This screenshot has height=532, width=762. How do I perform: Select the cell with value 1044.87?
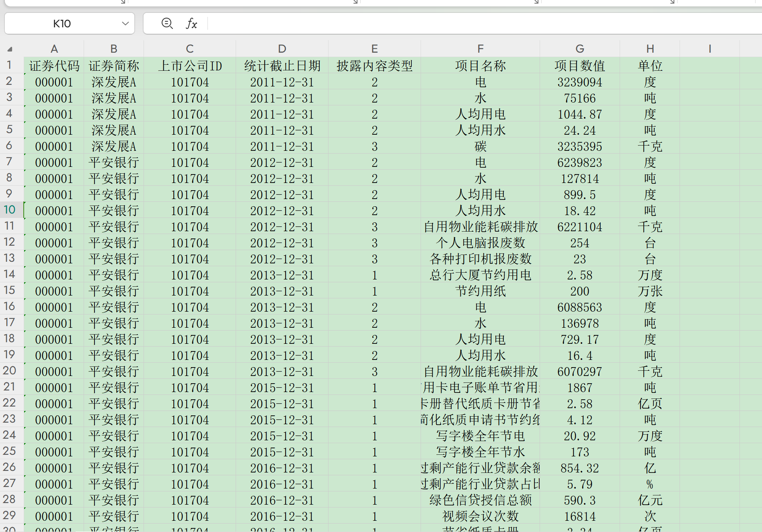580,114
